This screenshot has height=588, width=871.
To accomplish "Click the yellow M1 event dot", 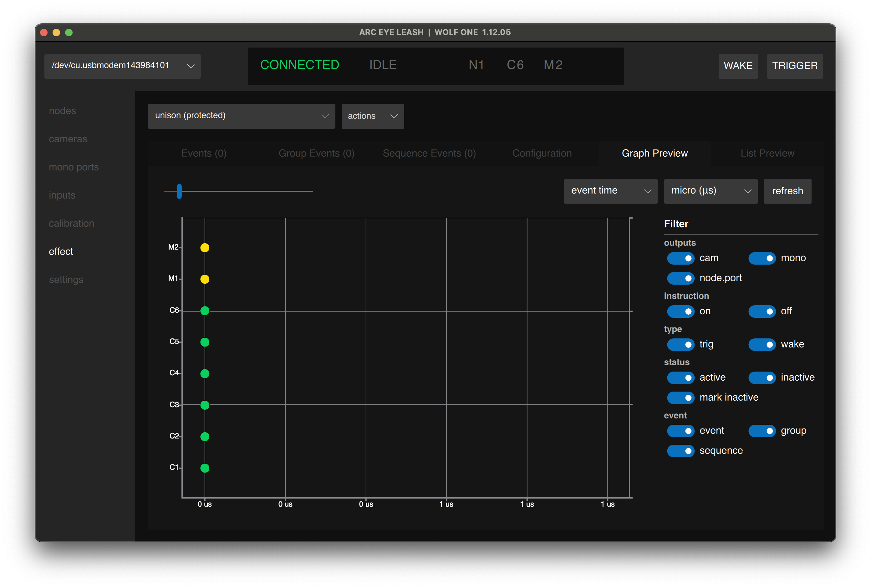I will (x=205, y=279).
